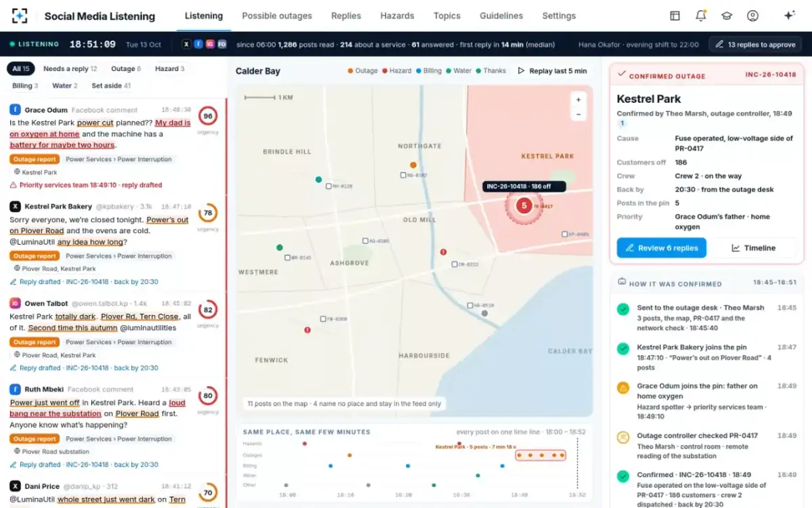The image size is (812, 508).
Task: Click the Outage report tag on Ruth Mbeki's post
Action: [x=35, y=439]
